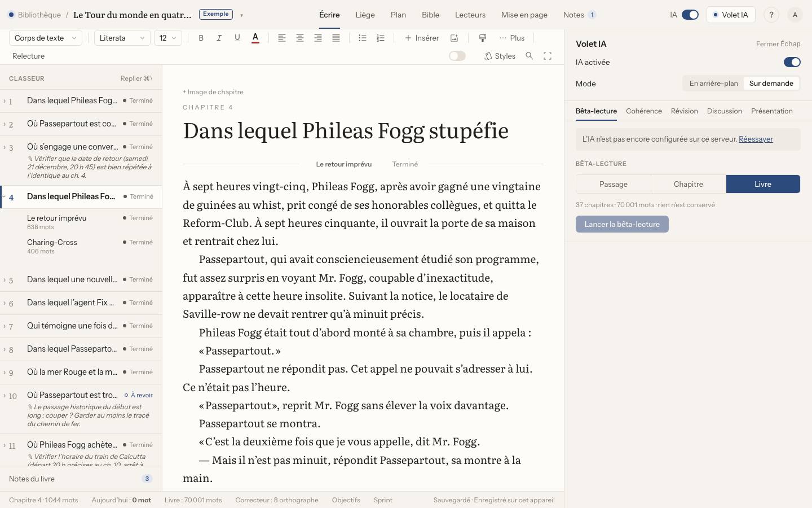
Task: Insert a bulleted list
Action: point(363,38)
